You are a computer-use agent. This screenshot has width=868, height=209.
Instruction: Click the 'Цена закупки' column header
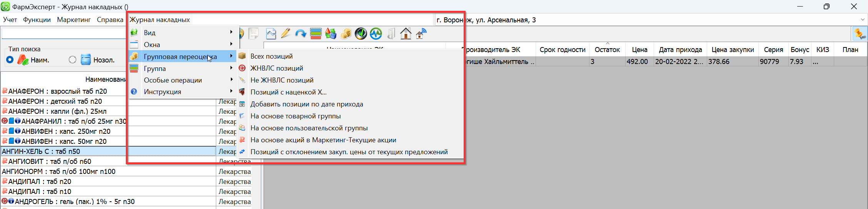pyautogui.click(x=733, y=50)
